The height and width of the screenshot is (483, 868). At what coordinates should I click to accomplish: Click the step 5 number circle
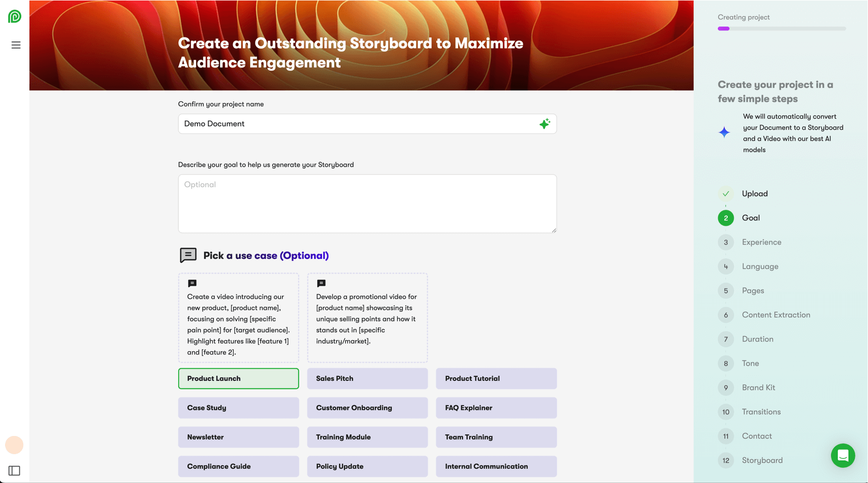(x=726, y=291)
